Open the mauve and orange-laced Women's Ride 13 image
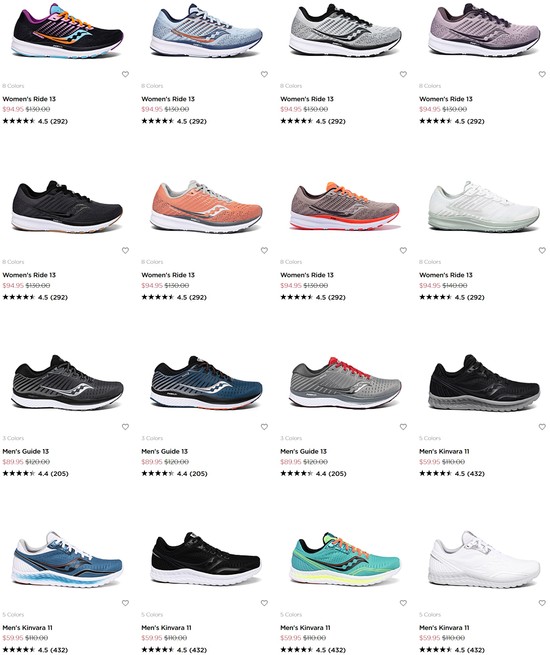Screen dimensions: 550x655 tap(345, 206)
